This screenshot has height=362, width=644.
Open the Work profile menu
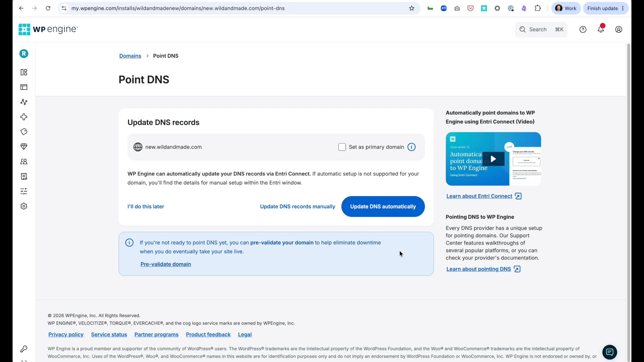click(x=566, y=8)
